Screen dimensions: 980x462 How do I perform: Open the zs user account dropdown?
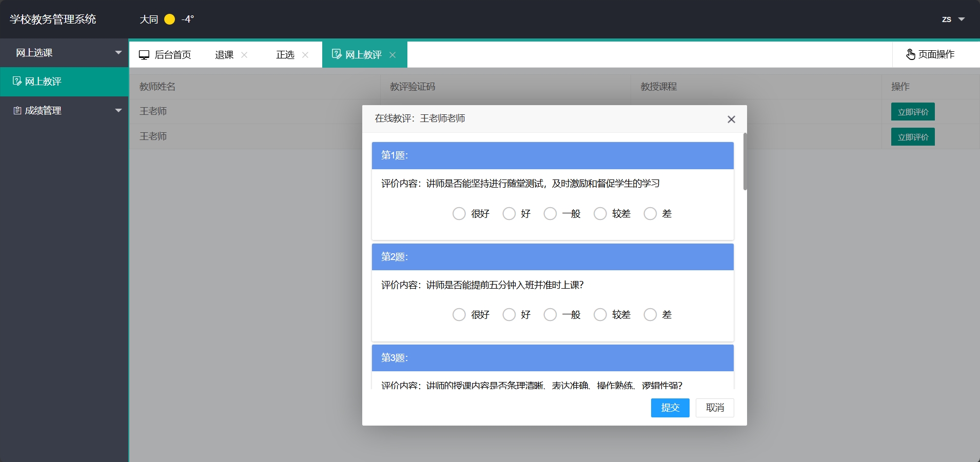click(x=953, y=19)
